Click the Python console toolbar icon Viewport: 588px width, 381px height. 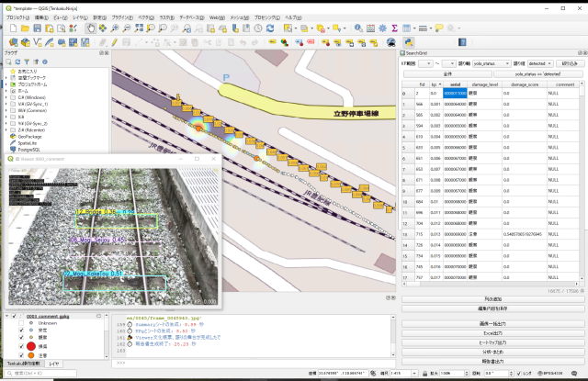tap(407, 41)
